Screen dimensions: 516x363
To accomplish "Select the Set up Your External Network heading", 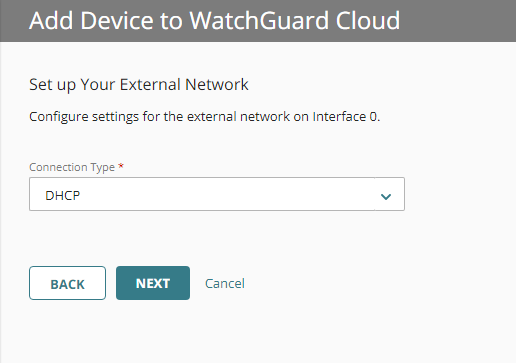I will coord(139,84).
